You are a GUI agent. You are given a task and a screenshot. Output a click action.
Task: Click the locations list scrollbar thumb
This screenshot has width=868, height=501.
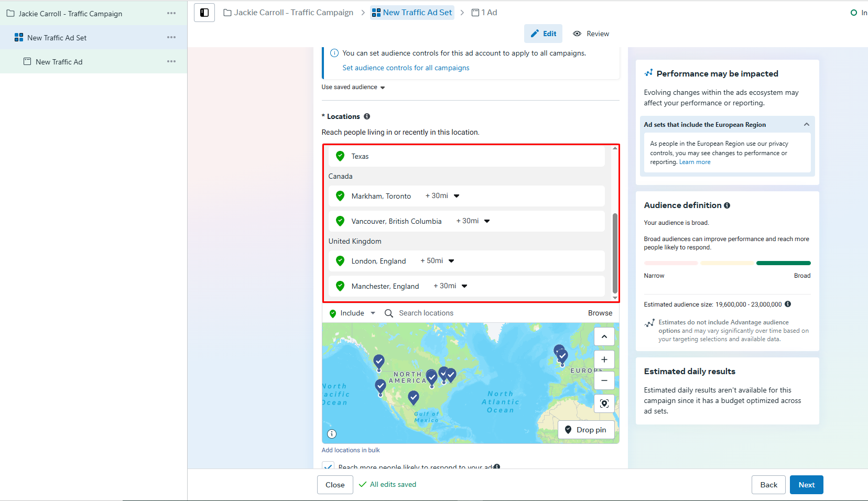tap(615, 253)
